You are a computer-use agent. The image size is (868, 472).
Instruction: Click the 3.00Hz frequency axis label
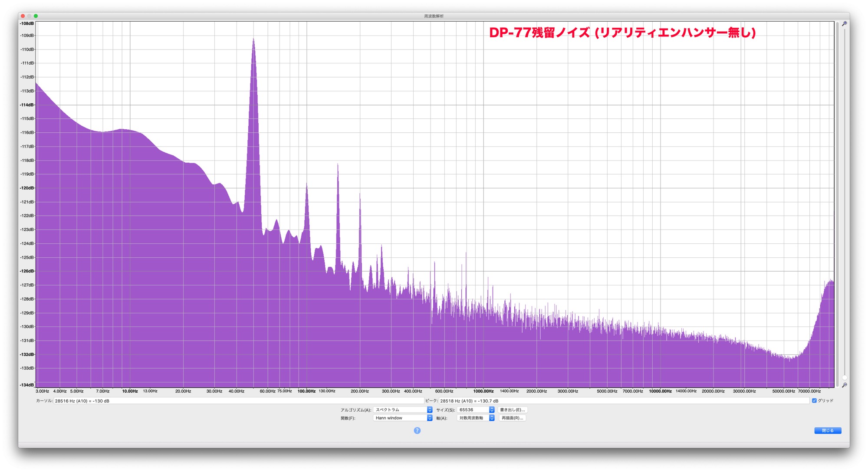click(x=42, y=391)
